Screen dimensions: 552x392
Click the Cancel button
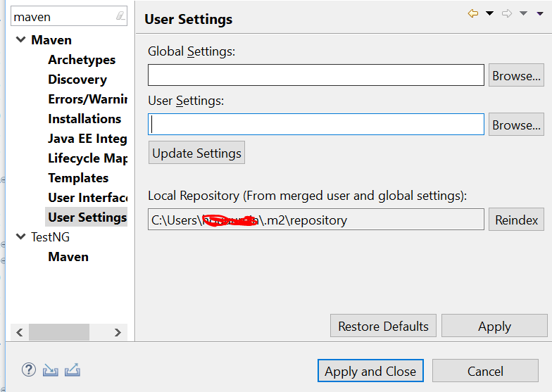pos(485,370)
